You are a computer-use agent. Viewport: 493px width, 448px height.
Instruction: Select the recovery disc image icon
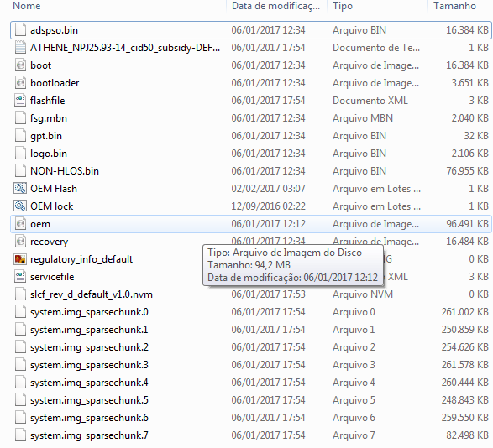tap(20, 242)
